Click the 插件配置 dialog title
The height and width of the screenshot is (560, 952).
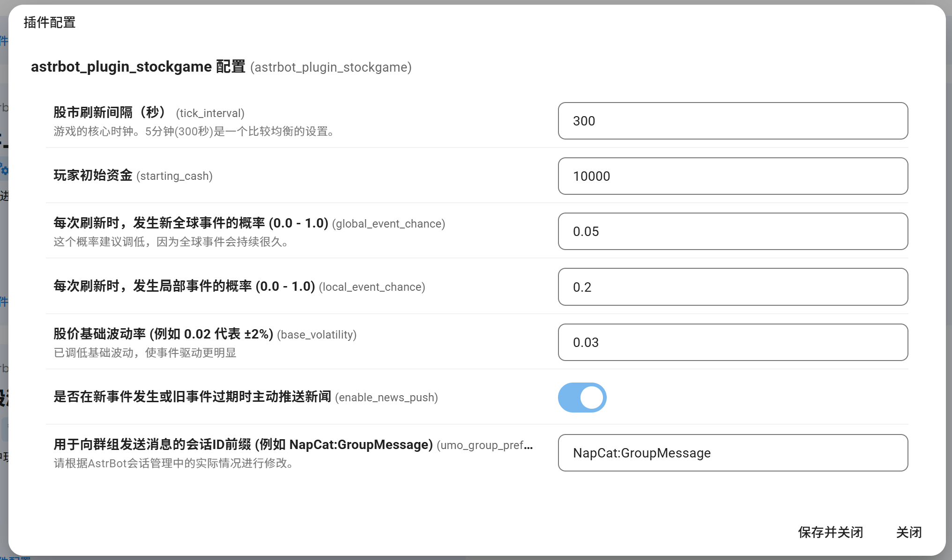(50, 22)
